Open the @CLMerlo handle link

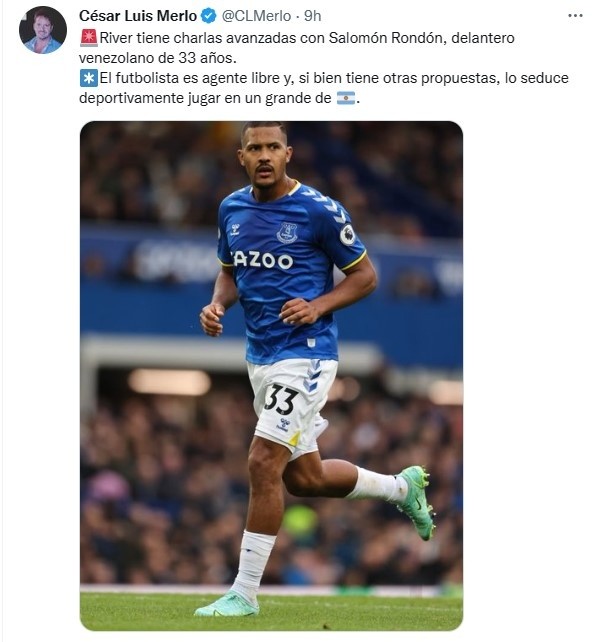coord(256,16)
